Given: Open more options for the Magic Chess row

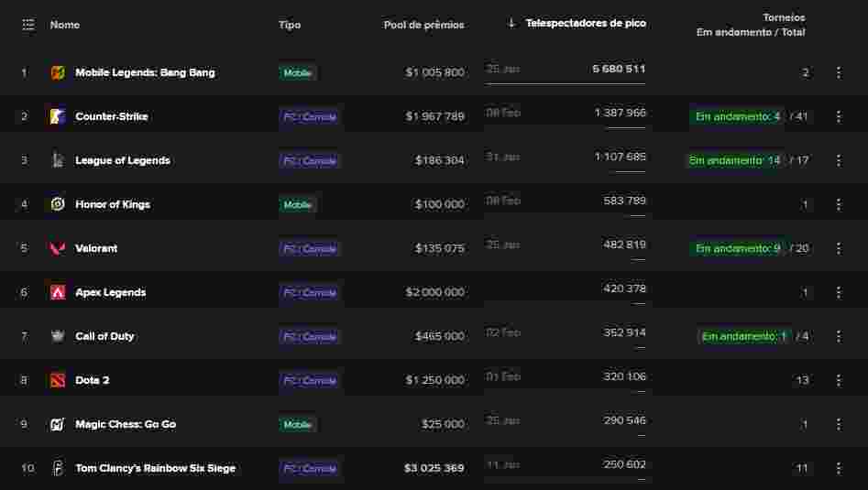Looking at the screenshot, I should [838, 424].
